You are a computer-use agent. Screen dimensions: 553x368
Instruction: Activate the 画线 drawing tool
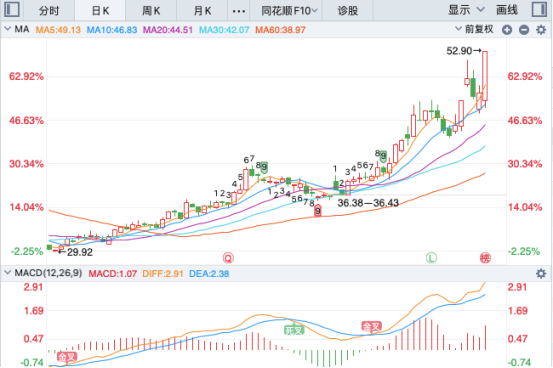507,10
